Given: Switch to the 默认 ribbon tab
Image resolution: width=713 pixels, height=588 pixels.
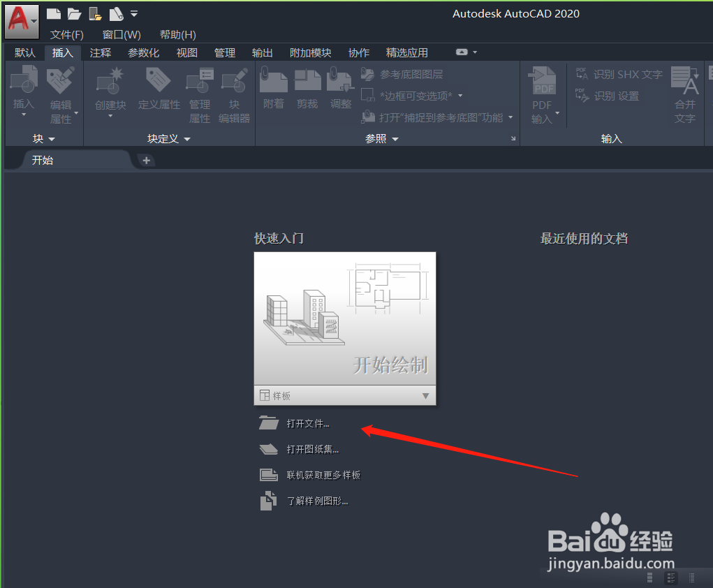Looking at the screenshot, I should coord(24,53).
